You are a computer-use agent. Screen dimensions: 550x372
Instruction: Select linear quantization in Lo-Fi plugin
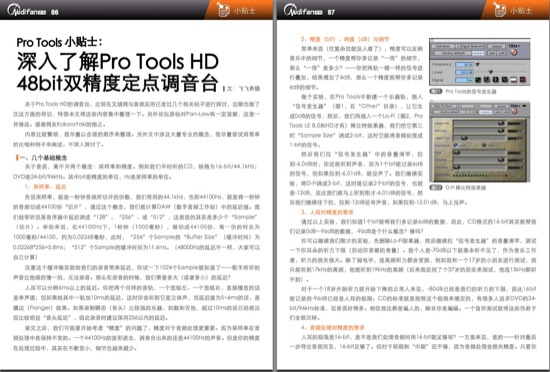click(x=456, y=145)
